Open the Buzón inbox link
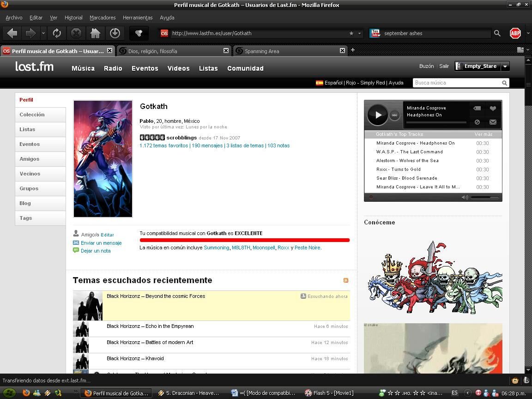The image size is (532, 399). 427,66
